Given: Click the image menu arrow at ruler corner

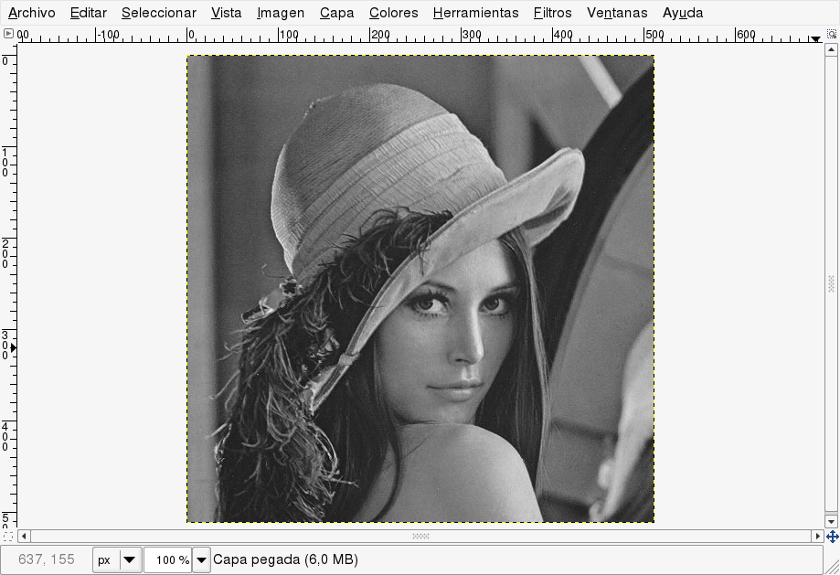Looking at the screenshot, I should coord(8,34).
